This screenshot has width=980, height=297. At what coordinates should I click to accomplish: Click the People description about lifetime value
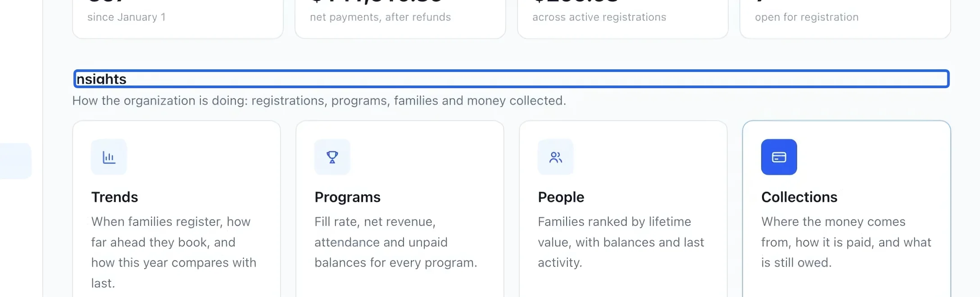point(621,242)
